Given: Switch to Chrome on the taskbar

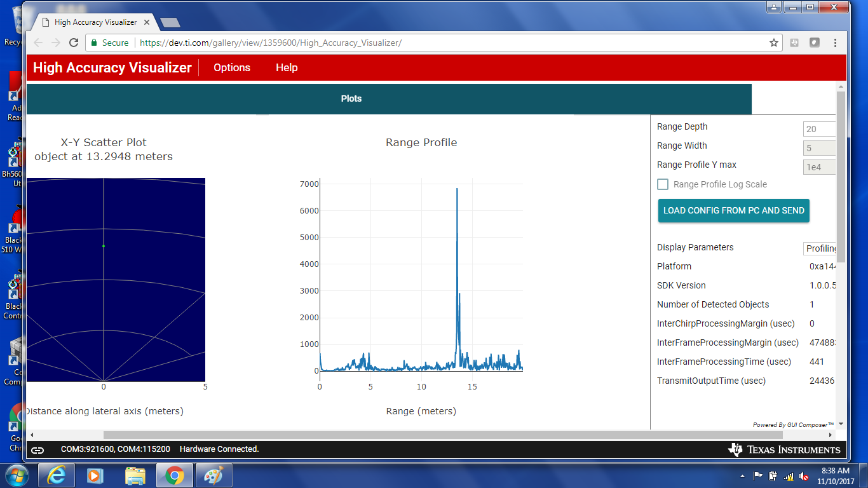Looking at the screenshot, I should pyautogui.click(x=175, y=475).
